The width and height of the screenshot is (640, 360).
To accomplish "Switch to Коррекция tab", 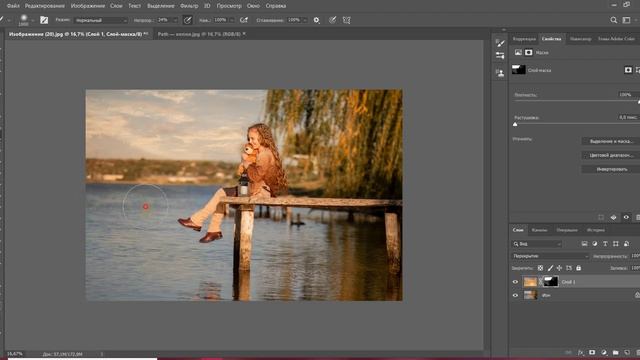I will click(x=524, y=39).
